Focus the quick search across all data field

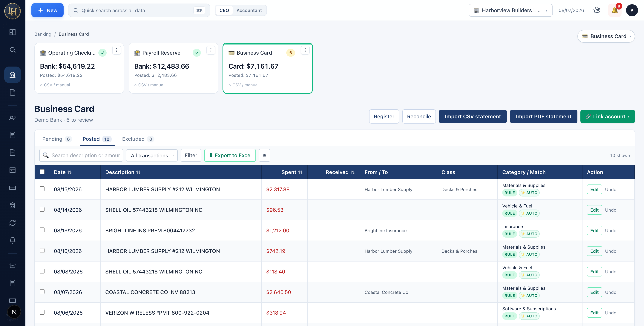139,10
